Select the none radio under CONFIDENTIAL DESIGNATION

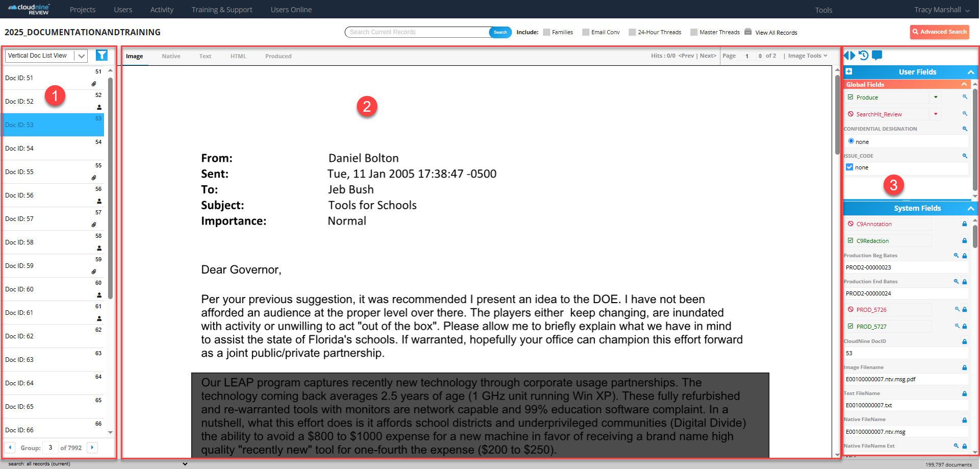pyautogui.click(x=850, y=141)
